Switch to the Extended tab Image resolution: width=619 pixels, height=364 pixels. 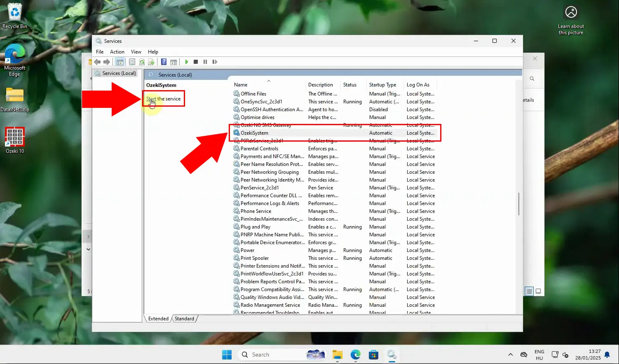pyautogui.click(x=158, y=319)
